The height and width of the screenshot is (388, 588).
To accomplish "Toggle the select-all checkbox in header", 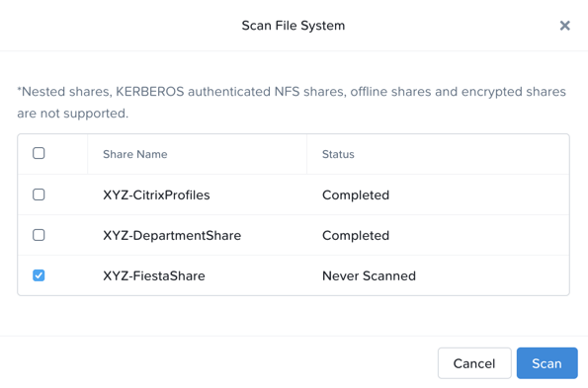I will [x=39, y=153].
